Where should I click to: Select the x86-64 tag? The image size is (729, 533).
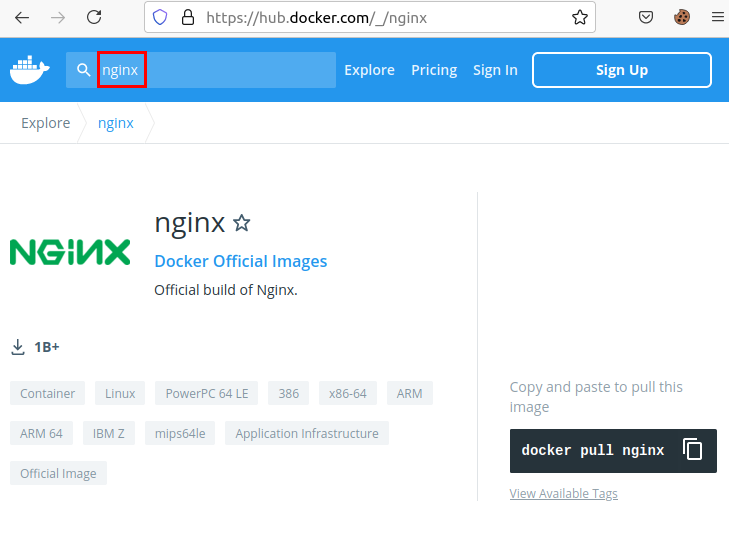click(x=348, y=393)
